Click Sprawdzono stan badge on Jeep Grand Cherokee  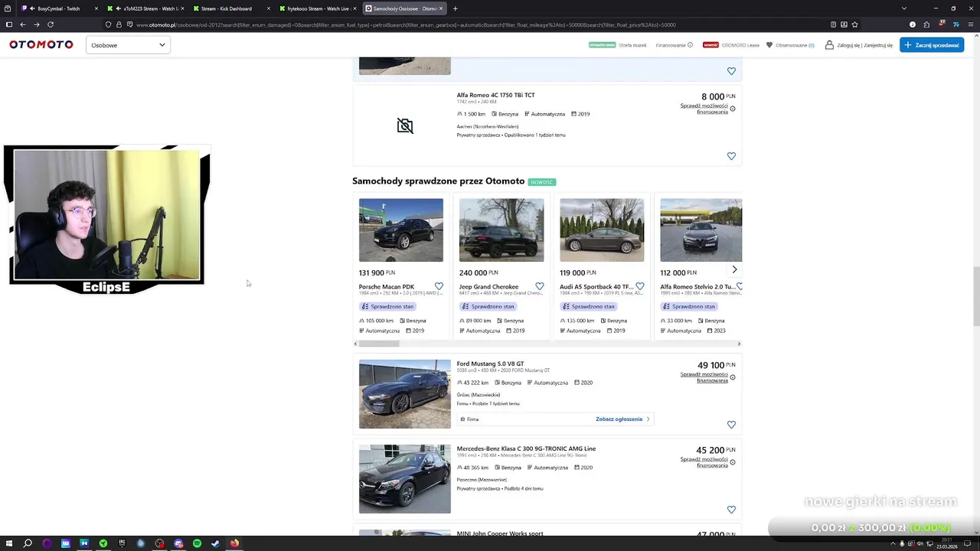pyautogui.click(x=488, y=306)
